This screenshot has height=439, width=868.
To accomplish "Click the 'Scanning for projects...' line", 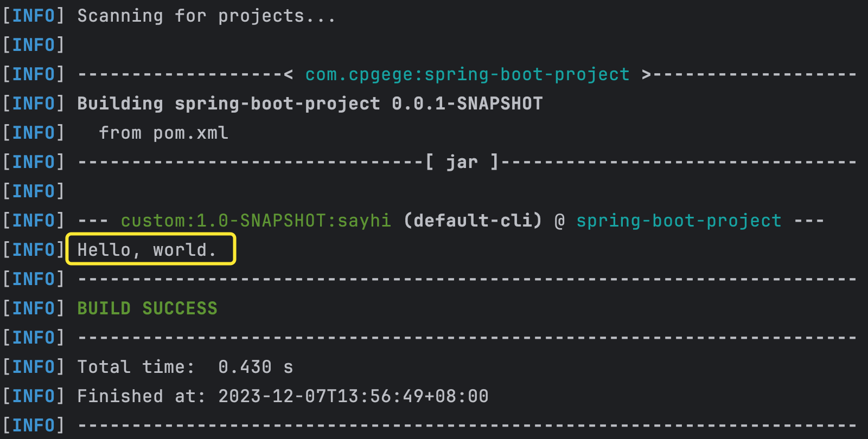I will point(206,16).
